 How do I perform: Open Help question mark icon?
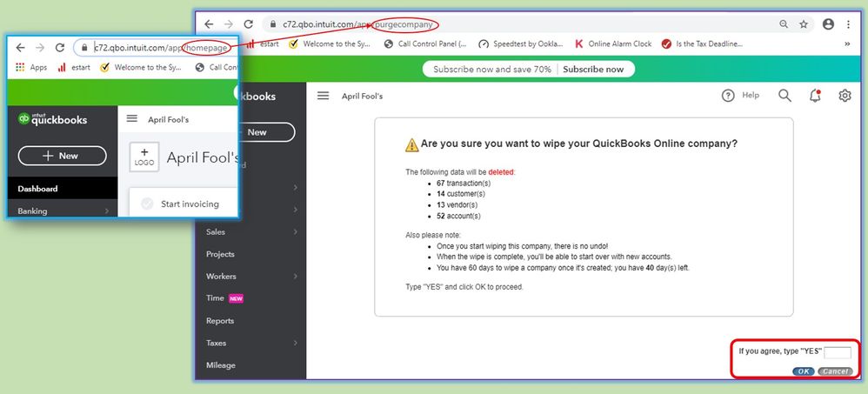pyautogui.click(x=728, y=96)
